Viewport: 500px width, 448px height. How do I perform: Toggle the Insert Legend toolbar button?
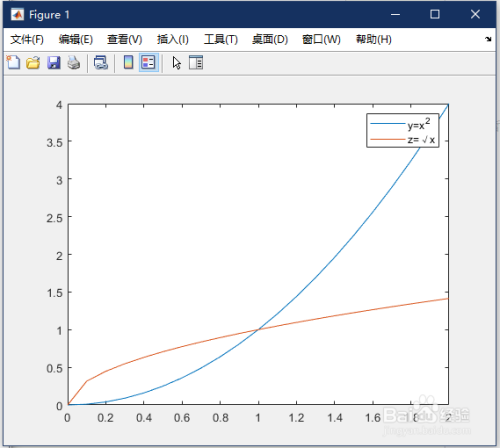pyautogui.click(x=148, y=62)
